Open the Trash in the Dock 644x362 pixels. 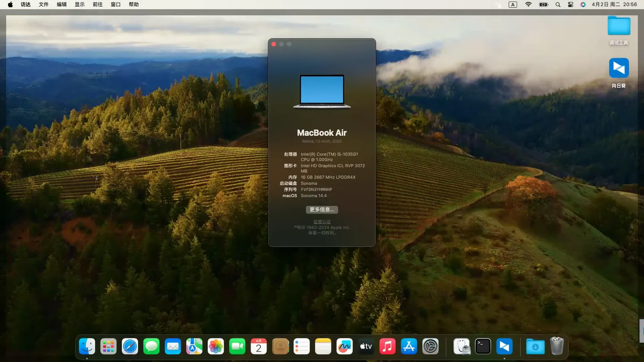(x=557, y=346)
